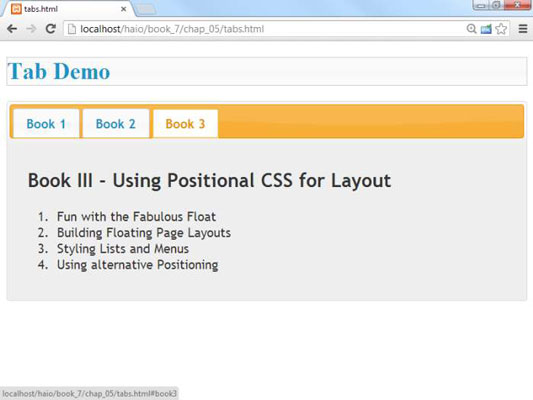533x400 pixels.
Task: Click the orange tab bar empty area
Action: (x=371, y=121)
